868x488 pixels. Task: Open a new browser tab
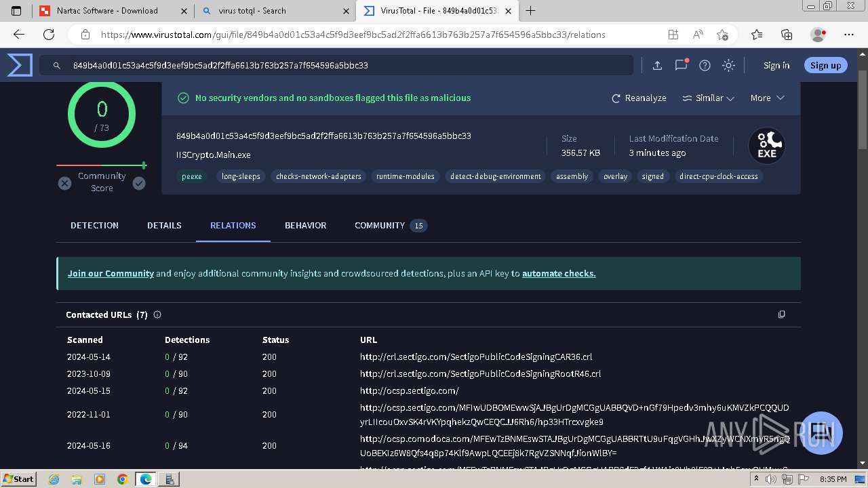coord(531,10)
